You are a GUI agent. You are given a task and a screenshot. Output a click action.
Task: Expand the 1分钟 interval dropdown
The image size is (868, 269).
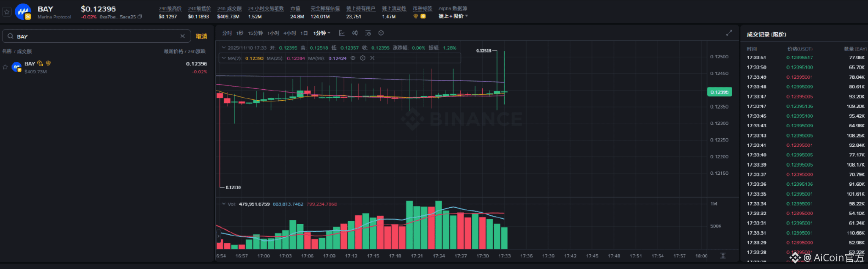pos(322,33)
